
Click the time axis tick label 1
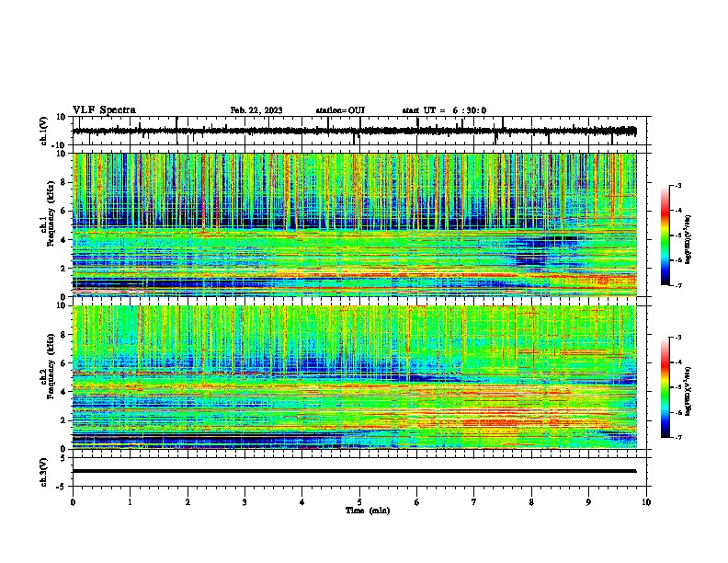click(x=130, y=502)
